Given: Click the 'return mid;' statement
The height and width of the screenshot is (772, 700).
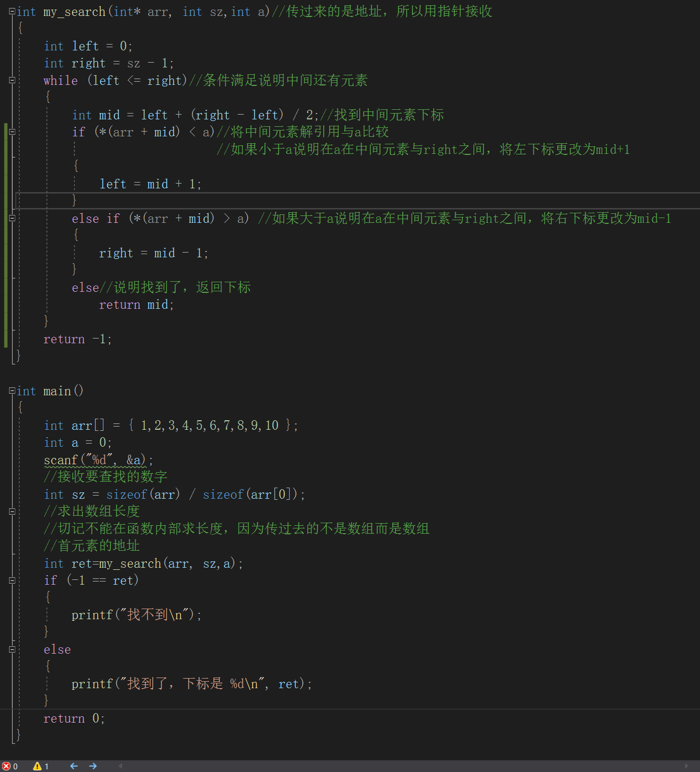Looking at the screenshot, I should click(x=136, y=305).
